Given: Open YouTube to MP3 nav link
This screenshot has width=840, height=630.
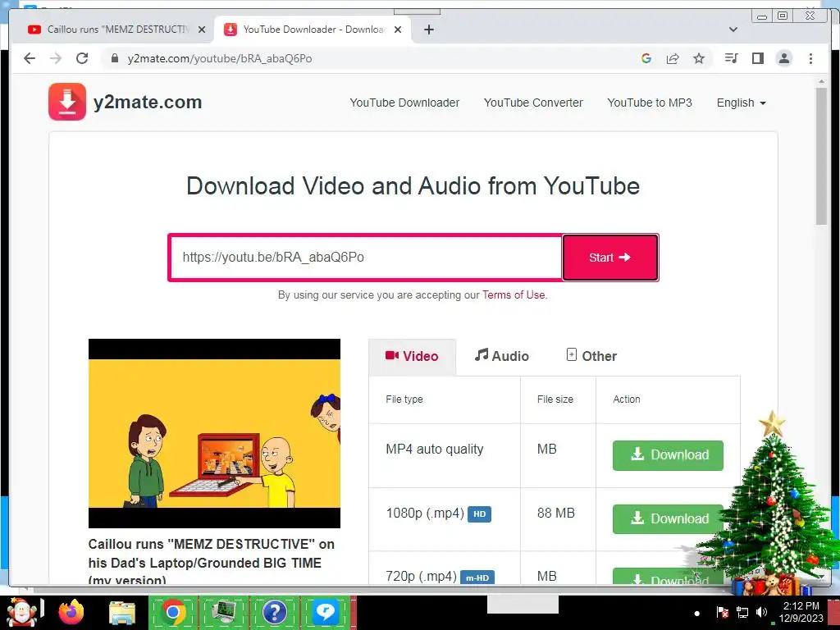Looking at the screenshot, I should click(x=650, y=103).
